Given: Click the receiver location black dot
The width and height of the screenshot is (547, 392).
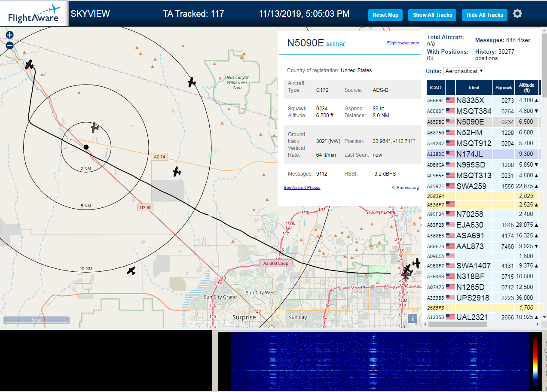Looking at the screenshot, I should pos(86,147).
